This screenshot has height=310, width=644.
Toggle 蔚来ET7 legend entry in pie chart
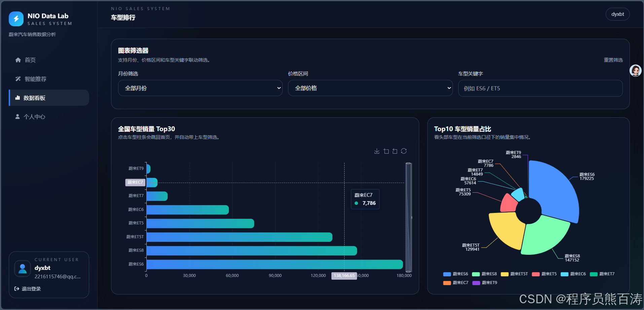pos(602,274)
